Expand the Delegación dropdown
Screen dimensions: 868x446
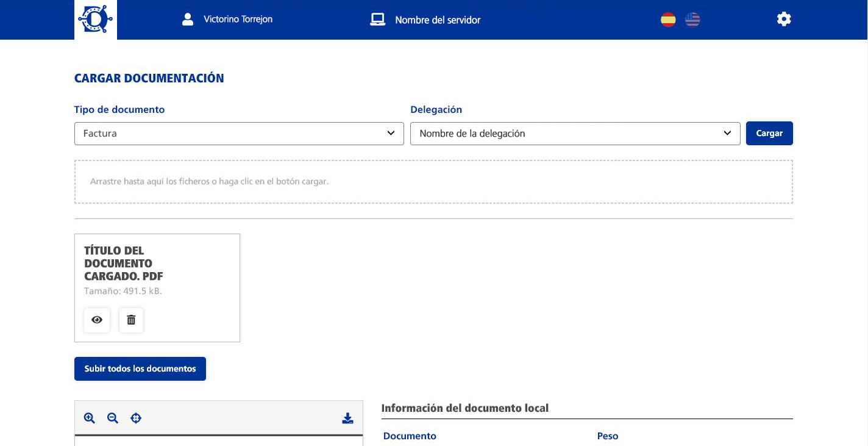(575, 134)
